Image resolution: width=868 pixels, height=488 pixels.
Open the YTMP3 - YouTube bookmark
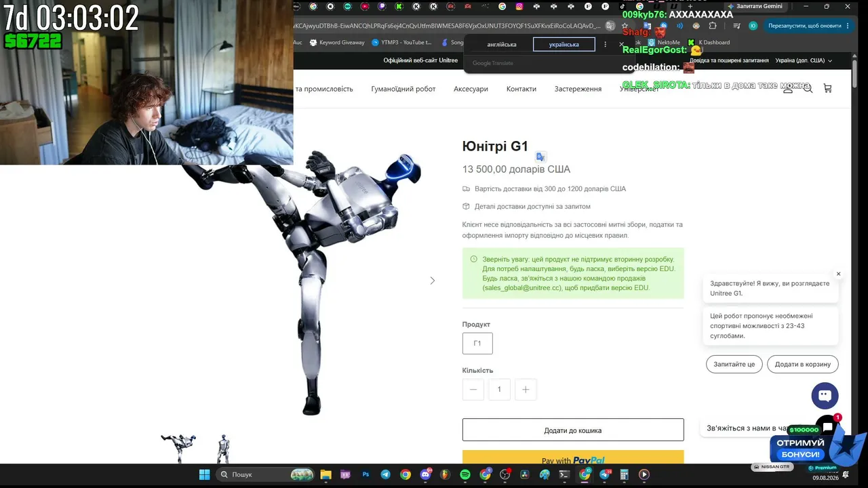402,42
